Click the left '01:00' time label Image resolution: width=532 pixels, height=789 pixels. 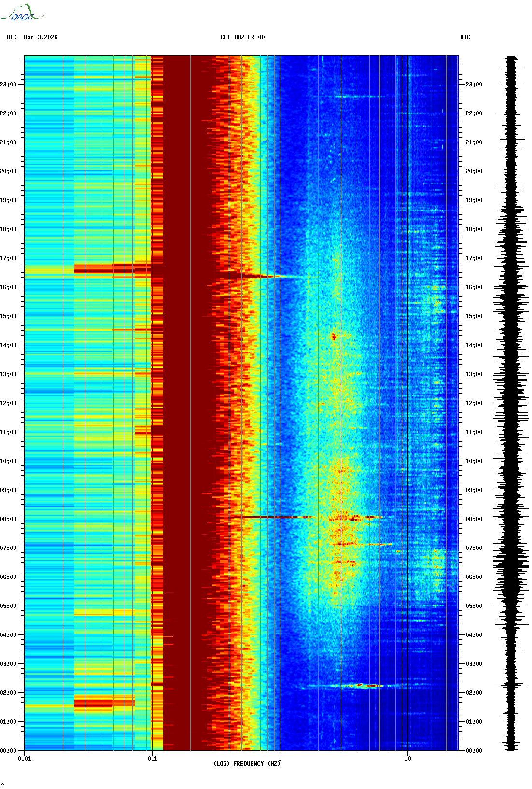8,722
